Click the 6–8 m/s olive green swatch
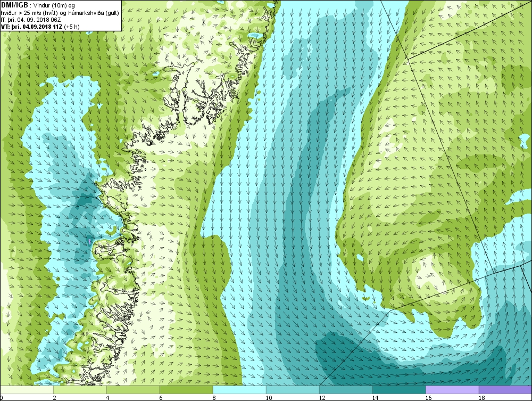The height and width of the screenshot is (401, 532). (186, 390)
